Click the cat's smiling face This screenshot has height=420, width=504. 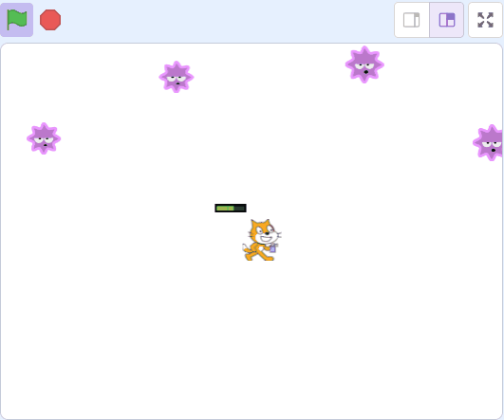pos(266,234)
